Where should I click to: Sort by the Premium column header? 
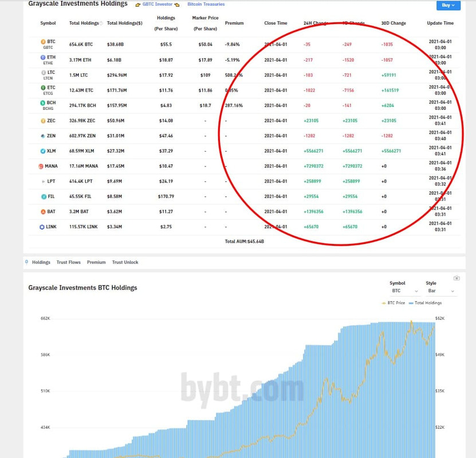coord(234,23)
